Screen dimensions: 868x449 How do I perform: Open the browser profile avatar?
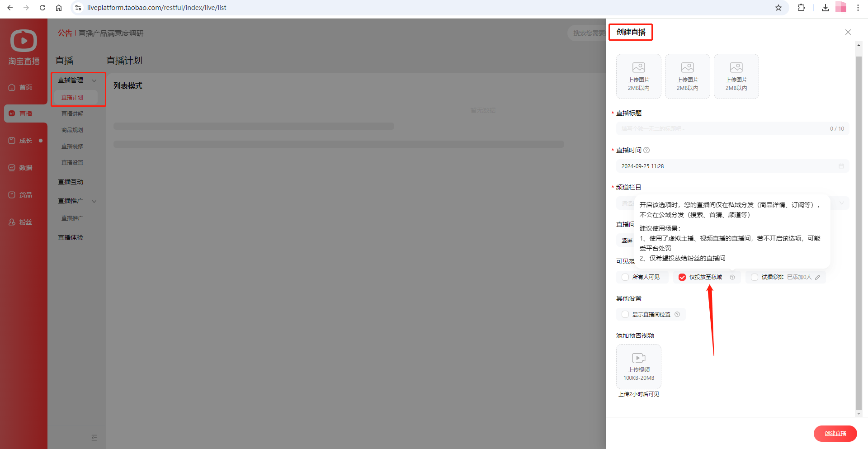click(x=841, y=7)
